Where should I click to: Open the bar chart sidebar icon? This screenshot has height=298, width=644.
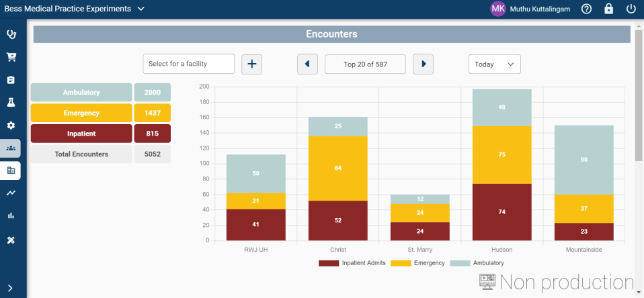[x=11, y=216]
